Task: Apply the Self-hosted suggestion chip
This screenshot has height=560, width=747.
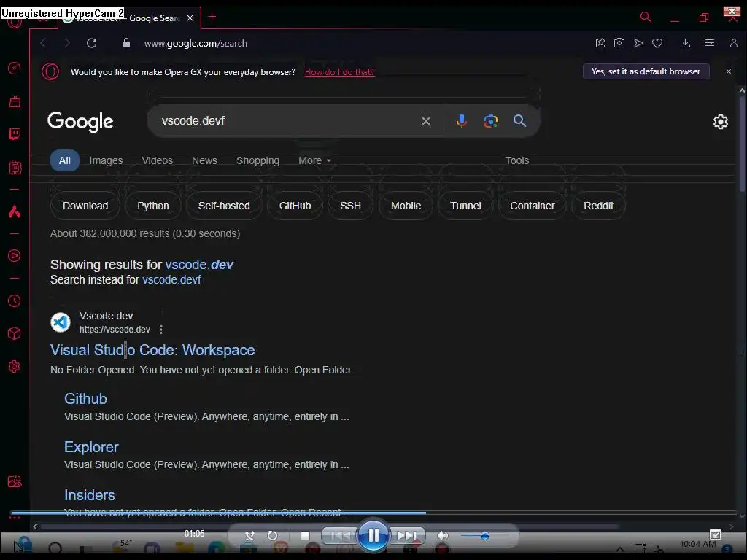Action: pos(224,206)
